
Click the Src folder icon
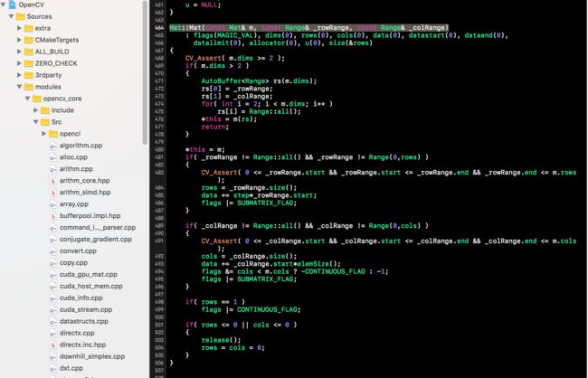click(x=45, y=122)
